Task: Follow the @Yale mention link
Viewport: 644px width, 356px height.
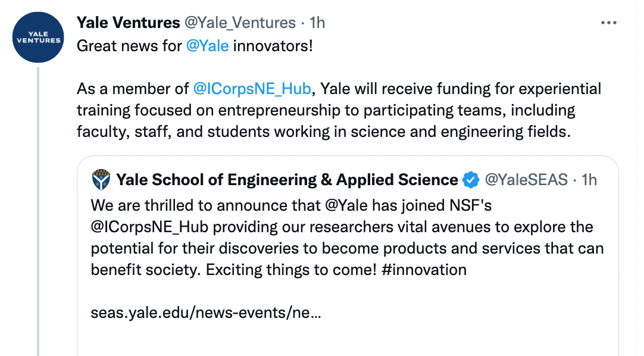Action: point(207,46)
